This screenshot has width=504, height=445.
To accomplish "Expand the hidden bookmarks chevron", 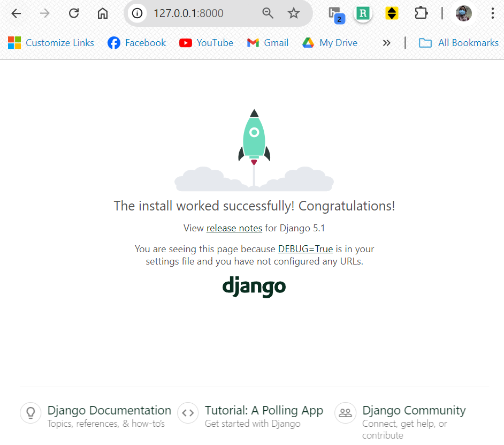I will click(386, 43).
